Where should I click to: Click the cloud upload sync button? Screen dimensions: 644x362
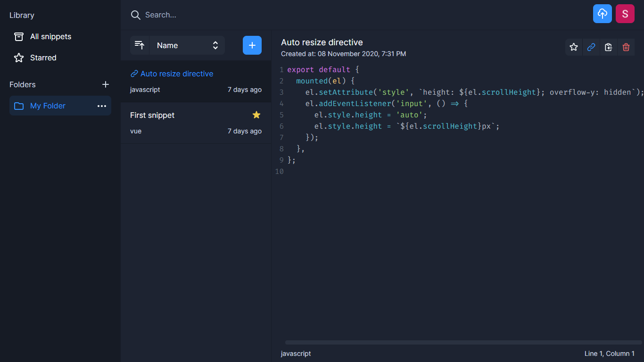(603, 14)
